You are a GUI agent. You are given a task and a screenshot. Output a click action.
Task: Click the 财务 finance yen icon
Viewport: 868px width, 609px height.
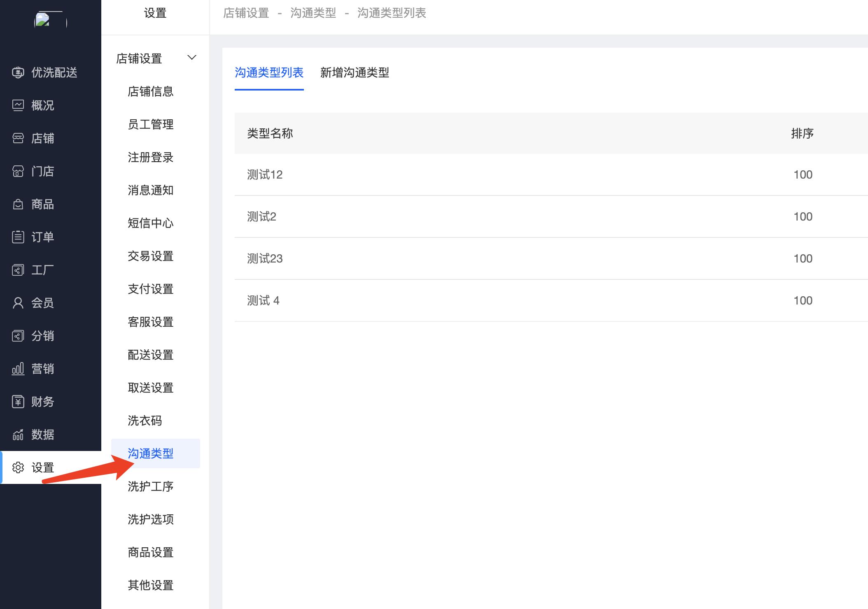18,402
